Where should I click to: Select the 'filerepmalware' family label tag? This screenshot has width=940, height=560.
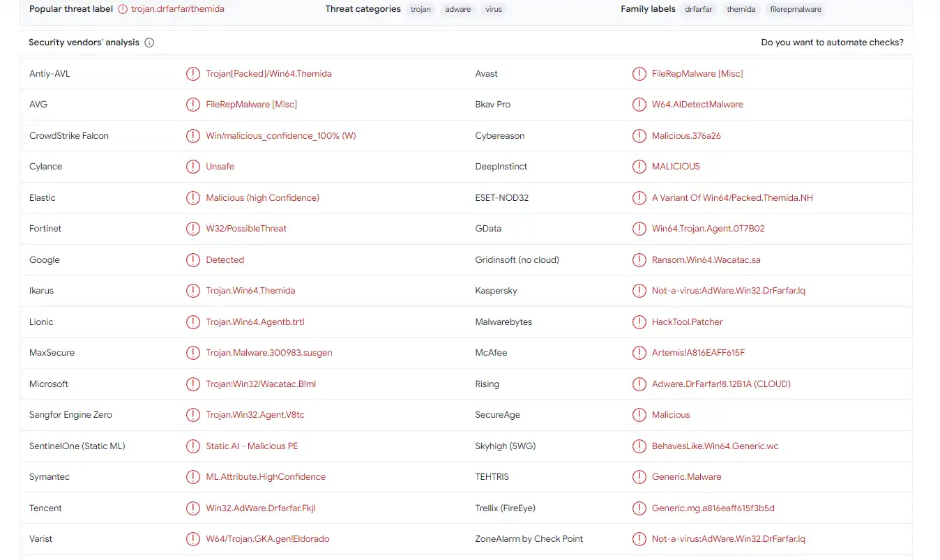(796, 10)
